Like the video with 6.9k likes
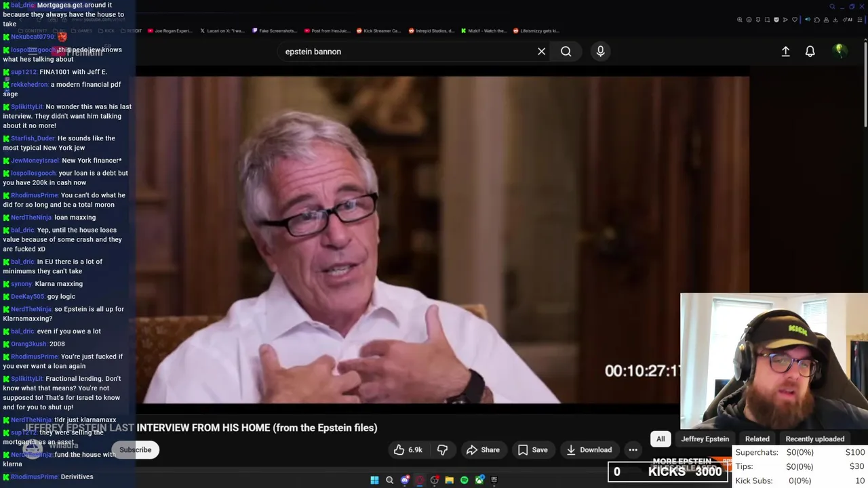Screen dimensions: 868x488 pyautogui.click(x=408, y=450)
